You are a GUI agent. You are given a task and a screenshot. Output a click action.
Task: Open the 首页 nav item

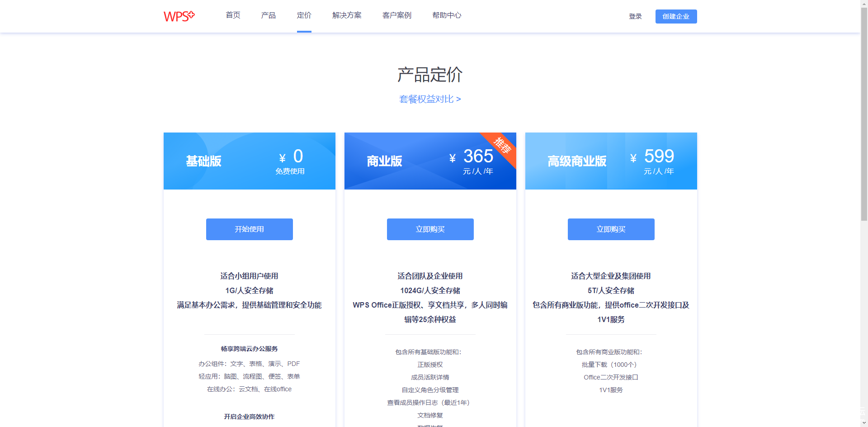coord(233,15)
